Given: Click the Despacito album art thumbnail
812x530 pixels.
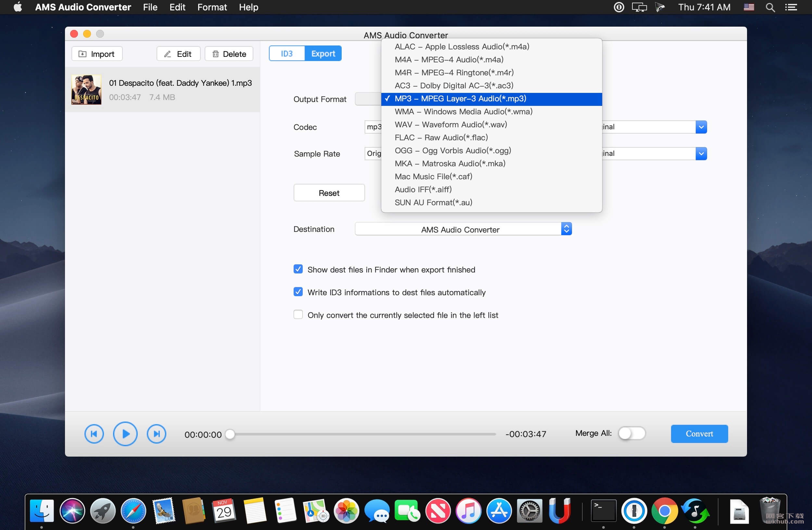Looking at the screenshot, I should tap(86, 90).
